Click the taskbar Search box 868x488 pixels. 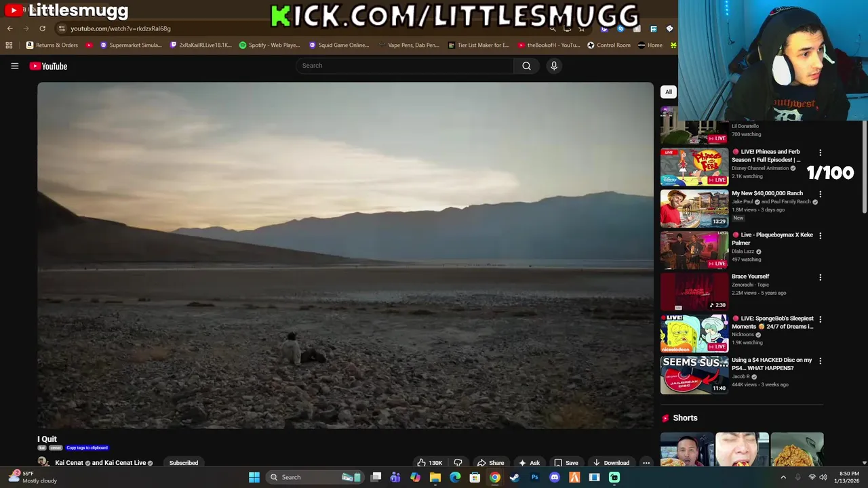315,477
